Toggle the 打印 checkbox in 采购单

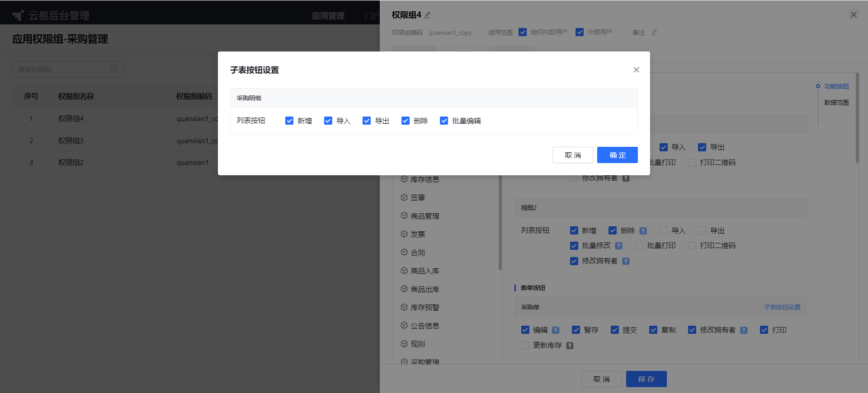pos(764,330)
